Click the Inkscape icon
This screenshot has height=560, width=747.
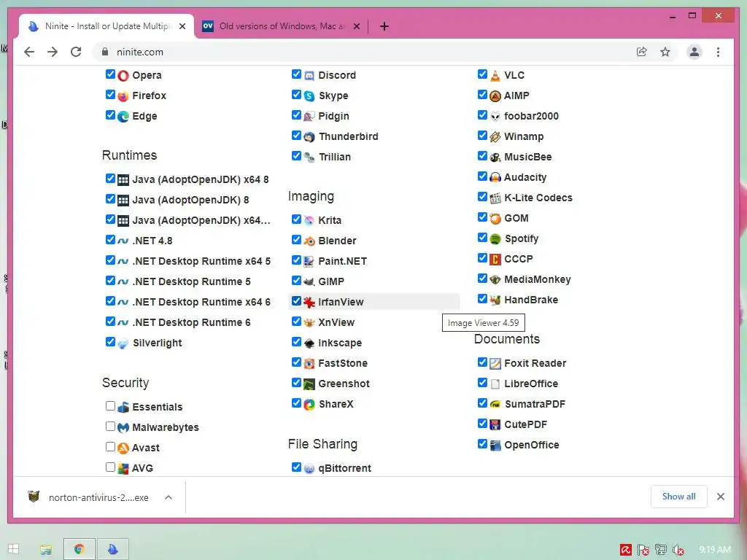pos(309,343)
